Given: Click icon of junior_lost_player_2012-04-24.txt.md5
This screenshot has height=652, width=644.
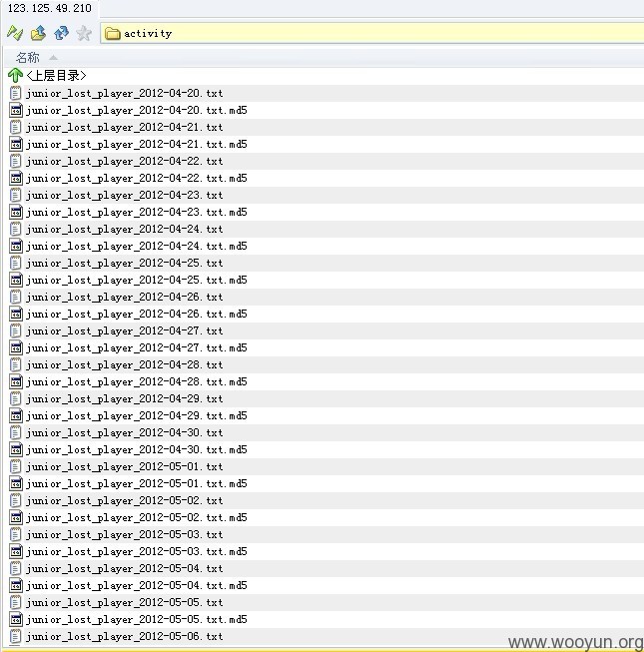Looking at the screenshot, I should 16,246.
